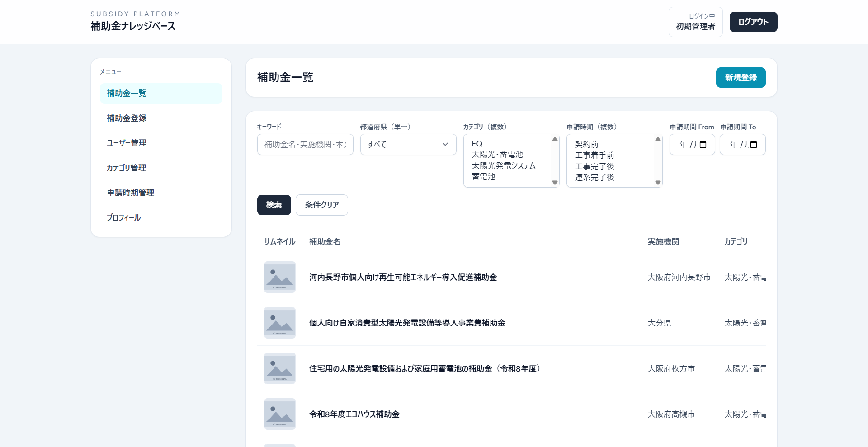The image size is (868, 447).
Task: Click the ログアウト button
Action: (753, 22)
